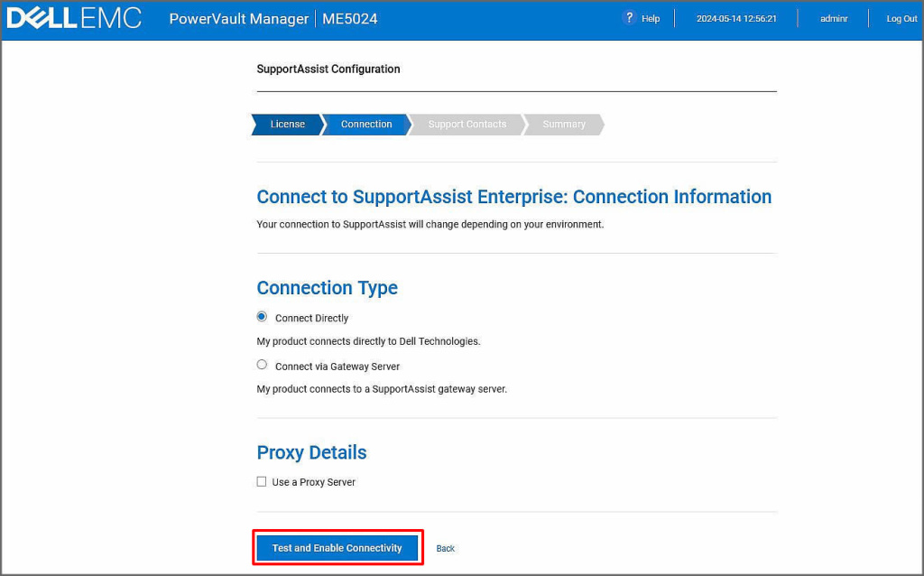924x576 pixels.
Task: Click the PowerVault Manager title
Action: point(238,19)
